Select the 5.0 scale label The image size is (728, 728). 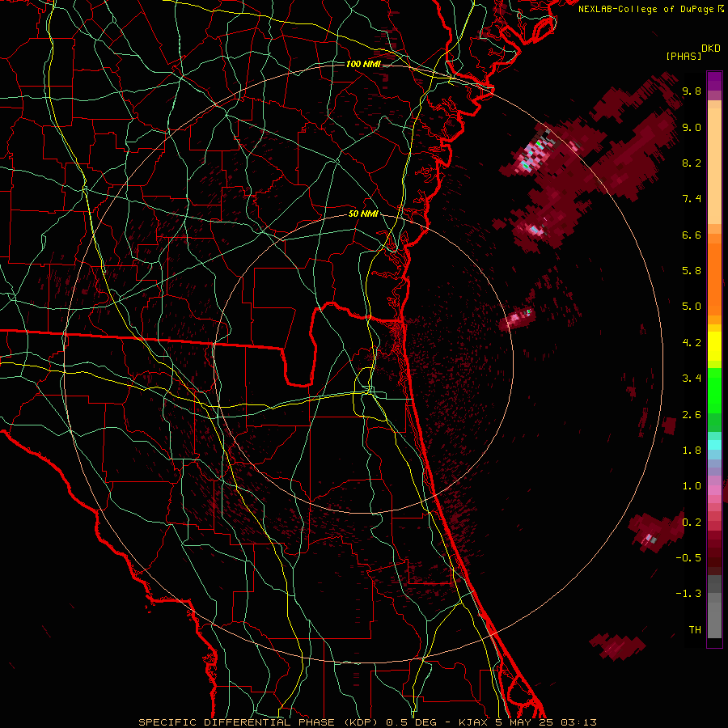pos(692,307)
